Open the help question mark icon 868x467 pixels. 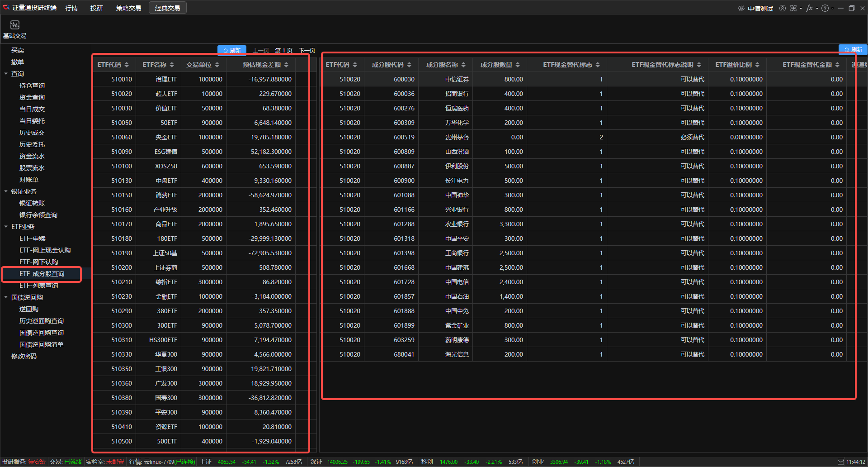click(825, 8)
